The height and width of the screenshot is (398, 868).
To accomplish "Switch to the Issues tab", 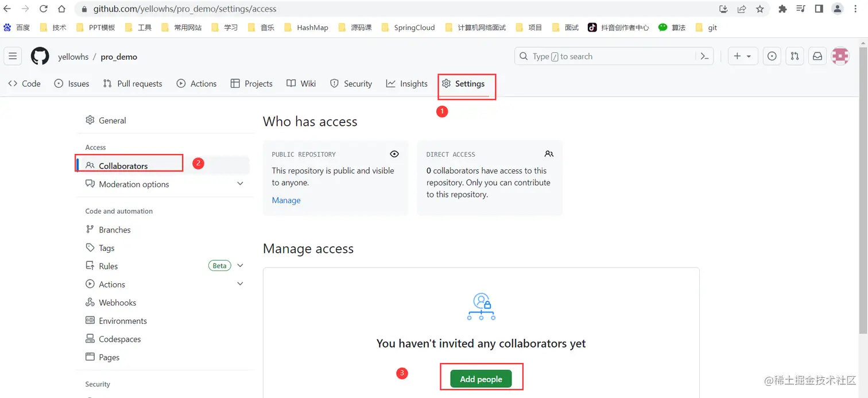I will (72, 83).
